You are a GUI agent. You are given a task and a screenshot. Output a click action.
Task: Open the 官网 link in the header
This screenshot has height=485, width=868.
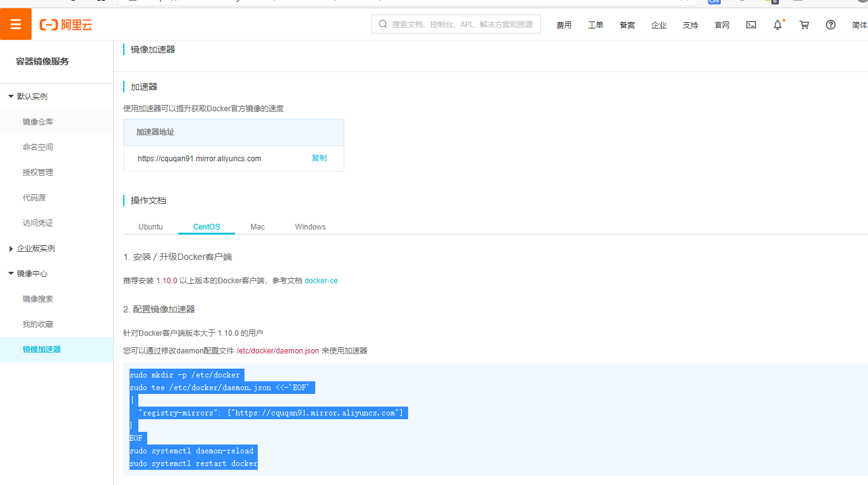722,25
